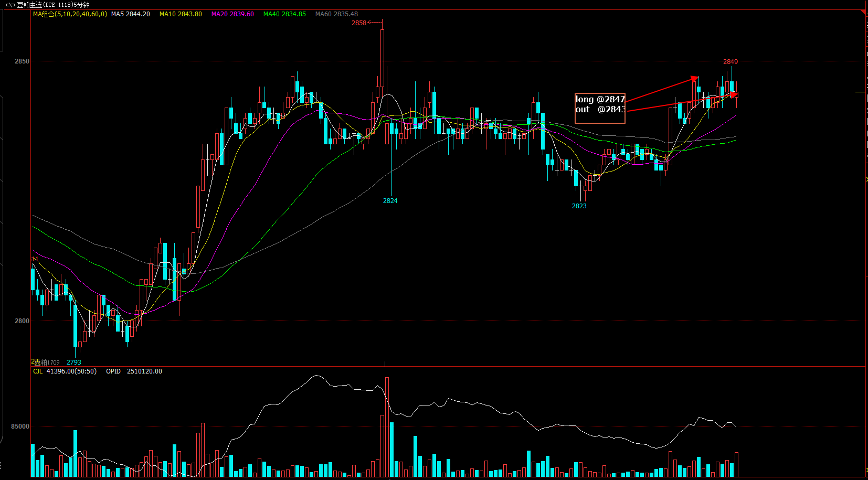
Task: Click the link icon beside the chart title
Action: coord(10,5)
